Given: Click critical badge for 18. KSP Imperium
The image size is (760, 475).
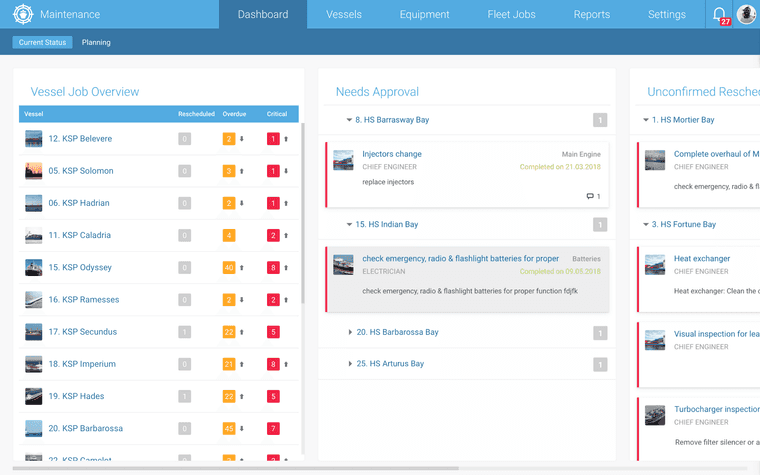Looking at the screenshot, I should [x=273, y=364].
